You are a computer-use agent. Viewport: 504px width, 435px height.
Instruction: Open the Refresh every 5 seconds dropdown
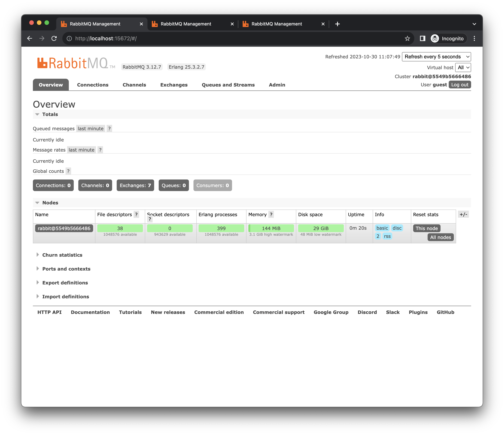(x=436, y=57)
